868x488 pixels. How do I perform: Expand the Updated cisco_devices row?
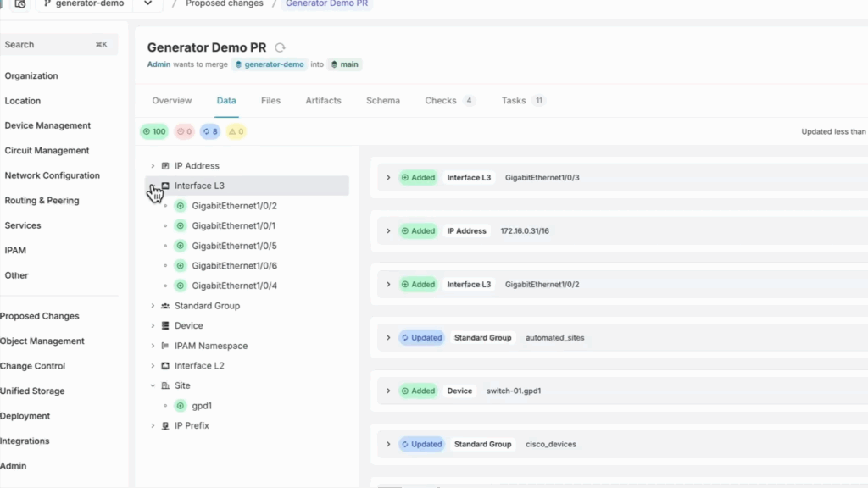[x=388, y=444]
